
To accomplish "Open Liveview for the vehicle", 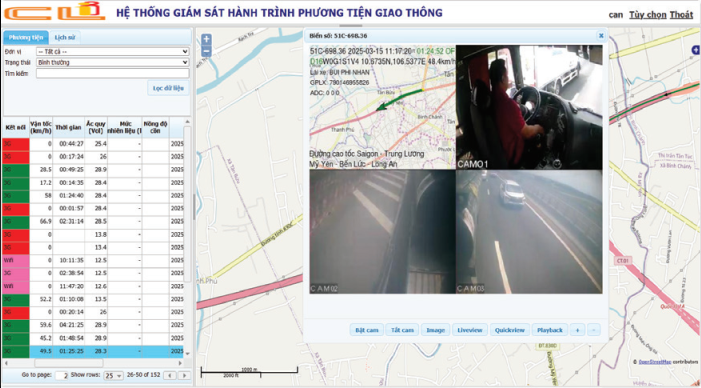I will (470, 330).
